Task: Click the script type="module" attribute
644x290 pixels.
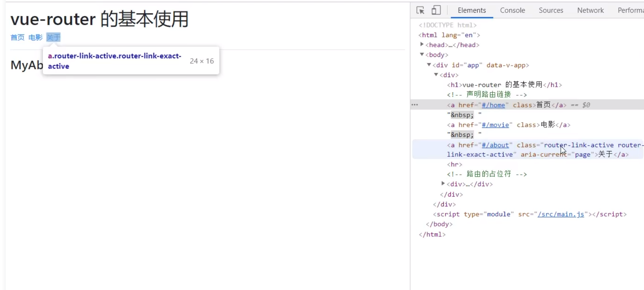Action: pyautogui.click(x=489, y=214)
